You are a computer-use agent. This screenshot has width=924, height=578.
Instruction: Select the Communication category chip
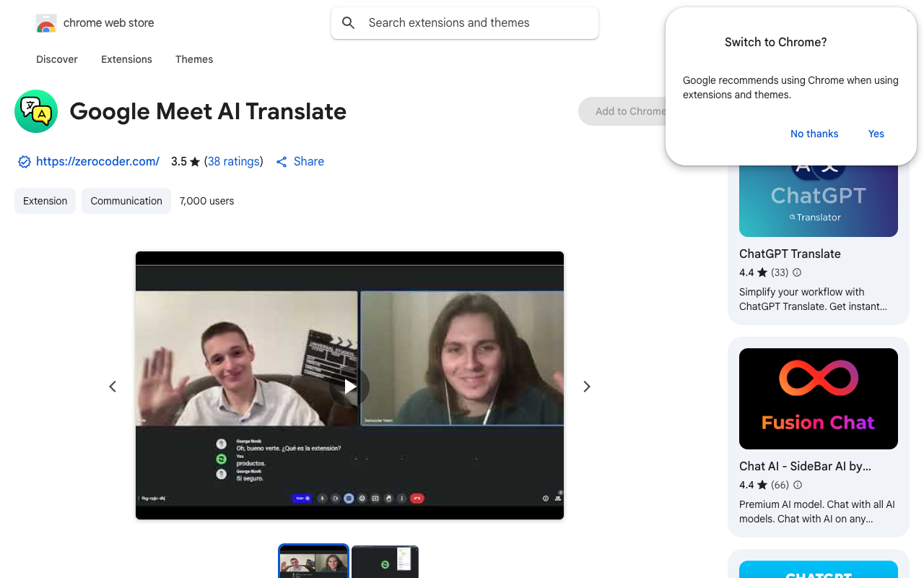(126, 201)
